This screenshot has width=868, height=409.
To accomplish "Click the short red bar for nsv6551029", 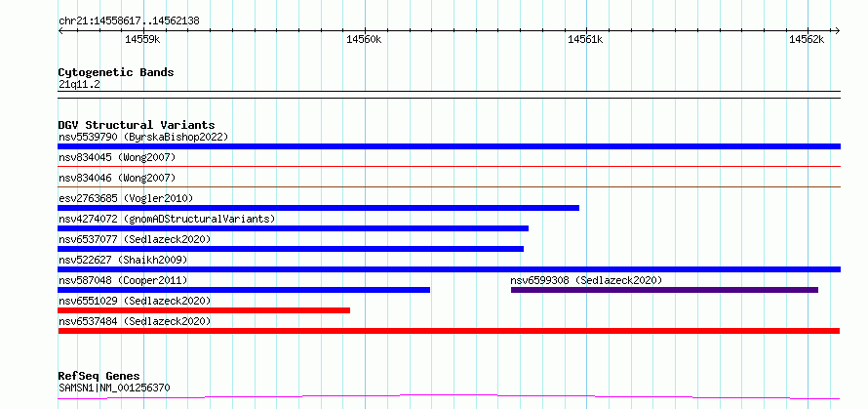I will (x=204, y=310).
